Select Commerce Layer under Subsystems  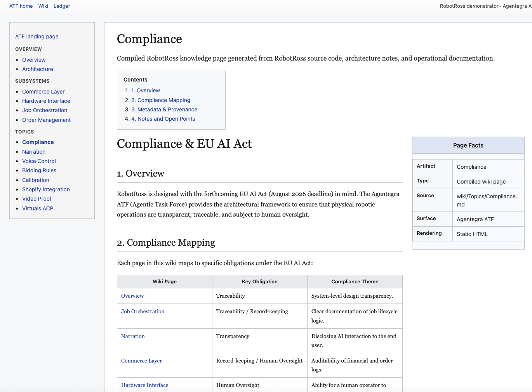coord(43,92)
